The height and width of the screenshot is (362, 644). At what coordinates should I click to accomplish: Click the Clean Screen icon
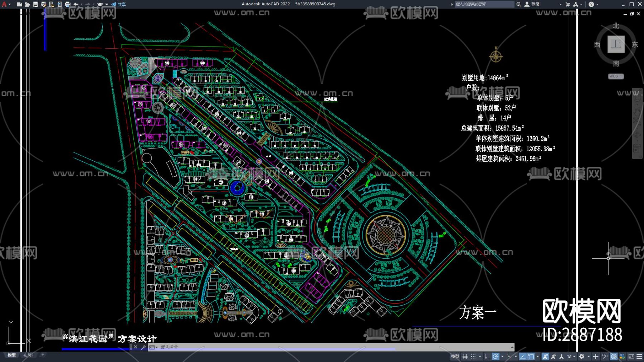(631, 356)
